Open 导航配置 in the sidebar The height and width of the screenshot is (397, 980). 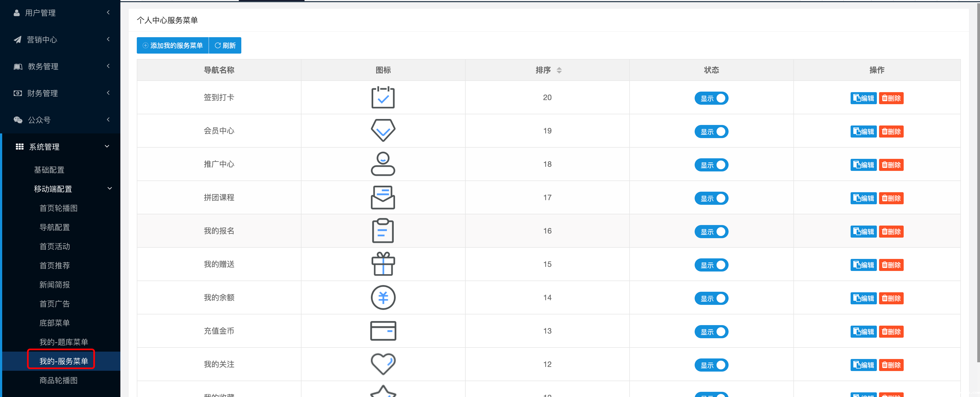54,227
